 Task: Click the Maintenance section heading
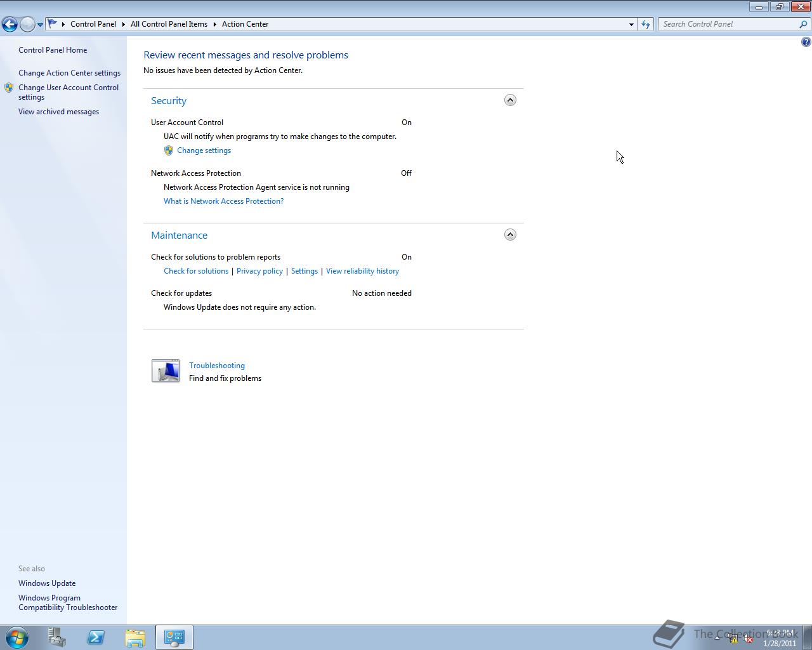(x=179, y=235)
